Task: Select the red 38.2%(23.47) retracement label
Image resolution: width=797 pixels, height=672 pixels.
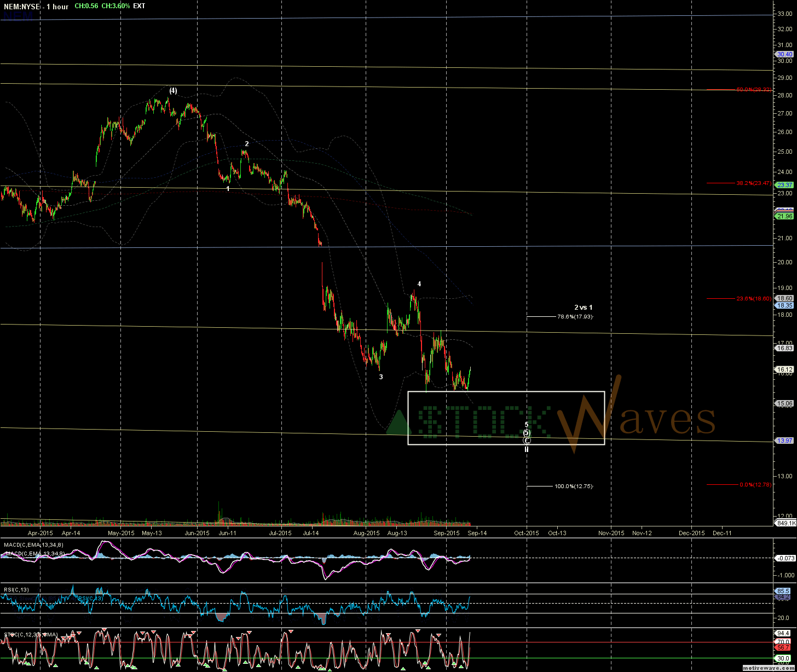Action: point(753,183)
